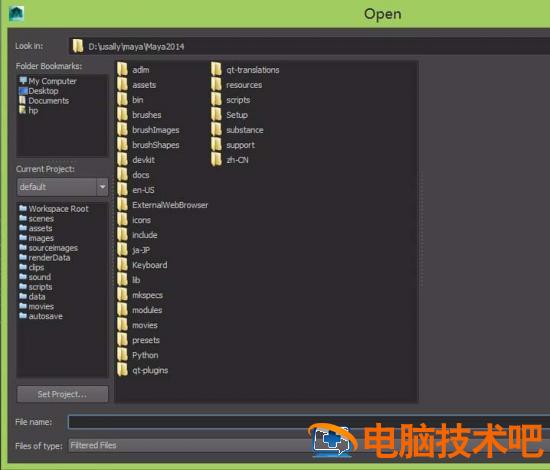
Task: Open the zh-CN folder
Action: click(230, 160)
